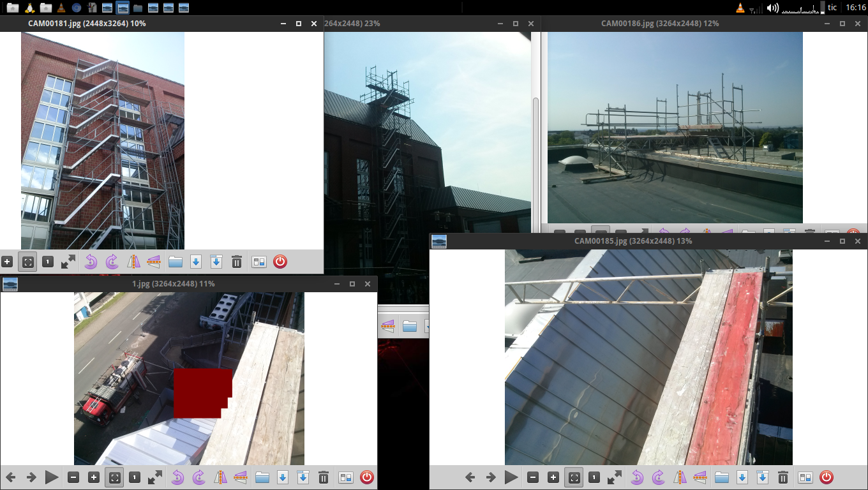Go to next image in CAM00185.jpg window
Viewport: 868px width, 490px height.
point(491,477)
